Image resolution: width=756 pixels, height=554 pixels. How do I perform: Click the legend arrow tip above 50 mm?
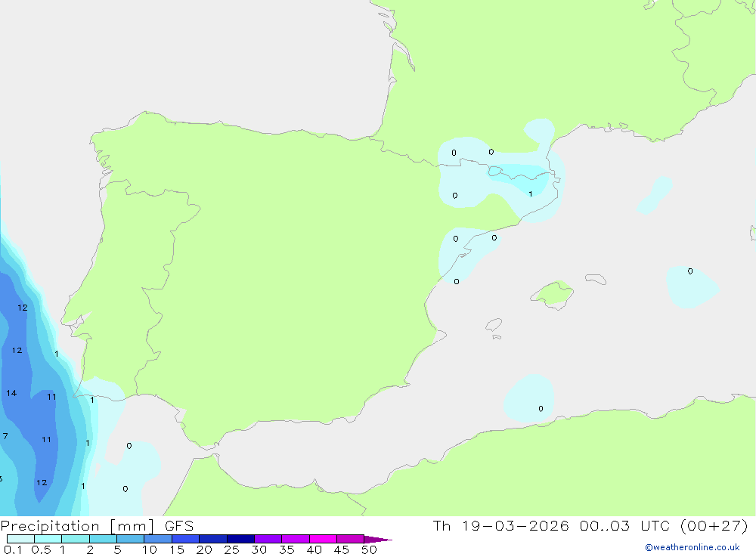377,539
